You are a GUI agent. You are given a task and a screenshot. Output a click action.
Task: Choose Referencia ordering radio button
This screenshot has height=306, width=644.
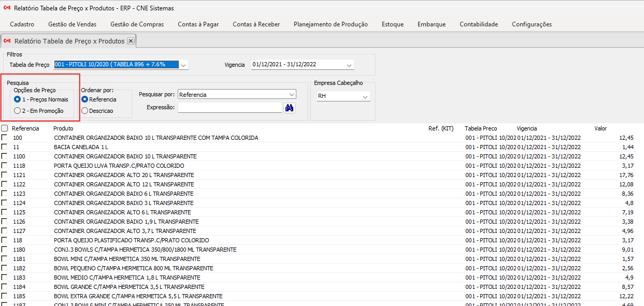(85, 99)
